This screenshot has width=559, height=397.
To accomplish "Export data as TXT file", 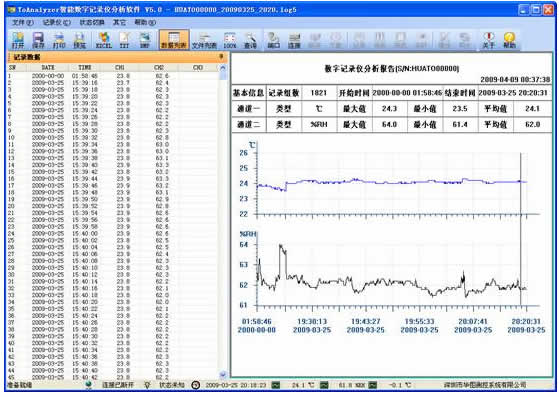I will click(124, 40).
